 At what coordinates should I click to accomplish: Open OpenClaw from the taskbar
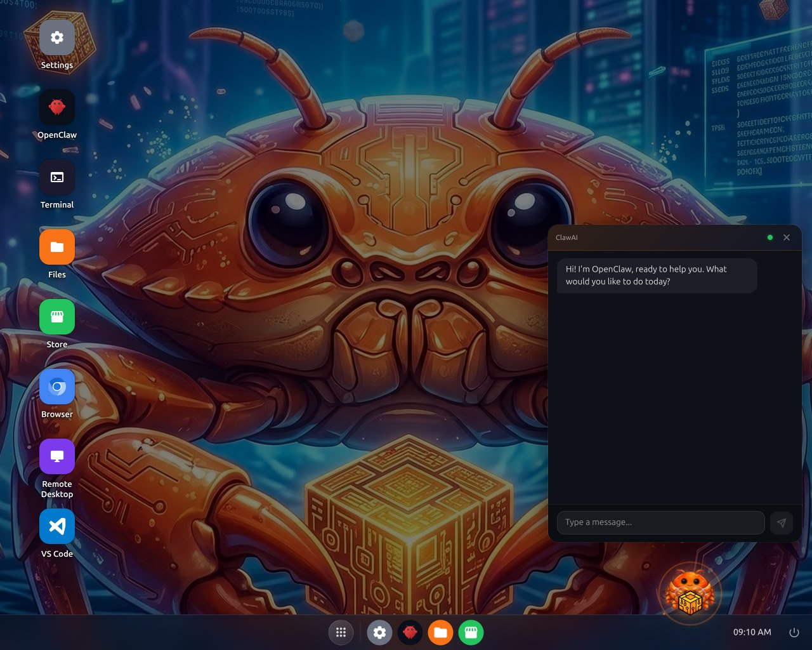point(410,632)
